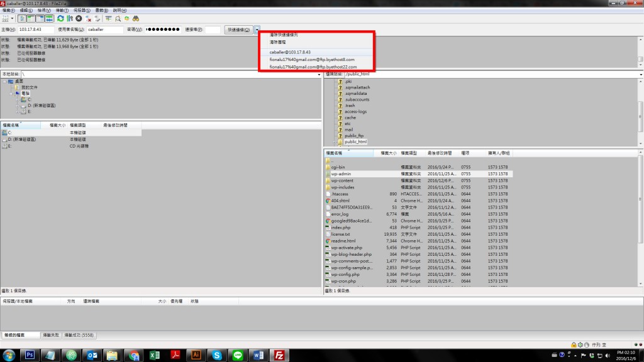
Task: Open the dropdown arrow beside Site Manager
Action: (x=12, y=18)
